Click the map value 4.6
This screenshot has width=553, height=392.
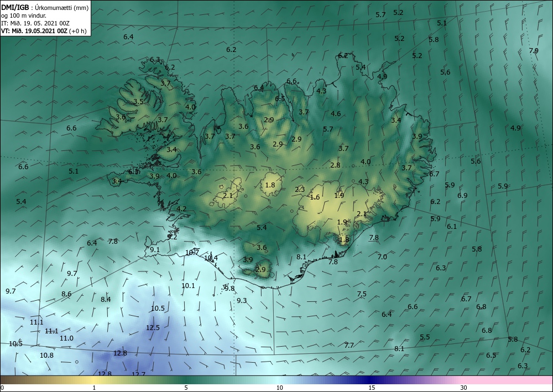coord(336,113)
